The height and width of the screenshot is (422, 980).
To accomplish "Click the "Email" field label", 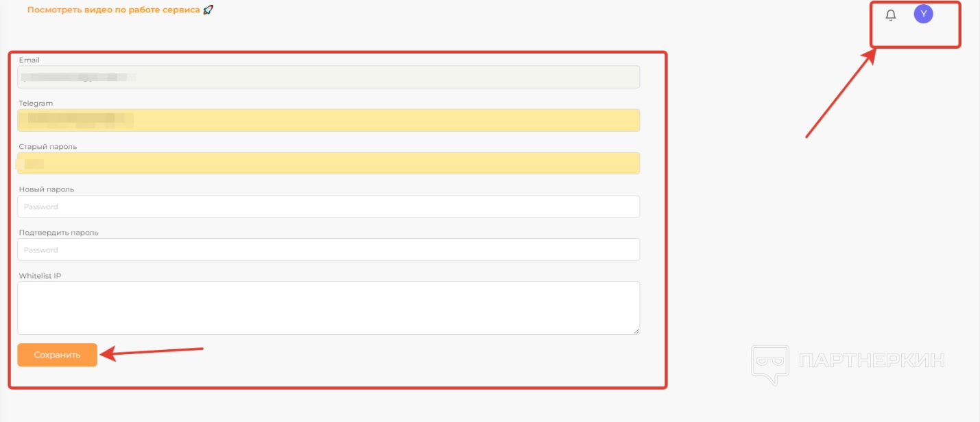I will 29,60.
